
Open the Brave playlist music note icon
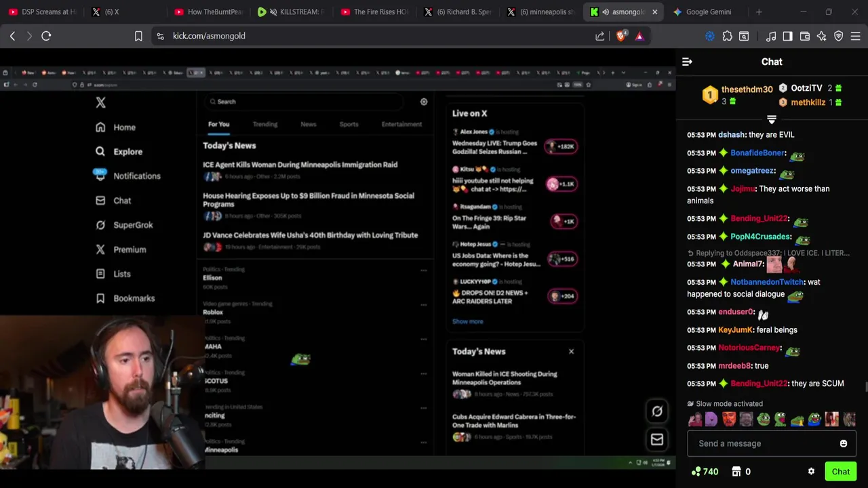pos(771,36)
